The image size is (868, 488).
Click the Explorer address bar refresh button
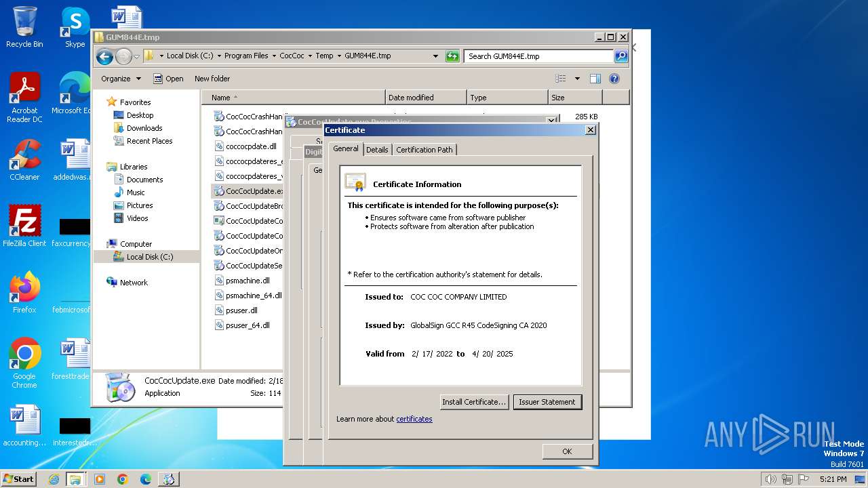[452, 56]
